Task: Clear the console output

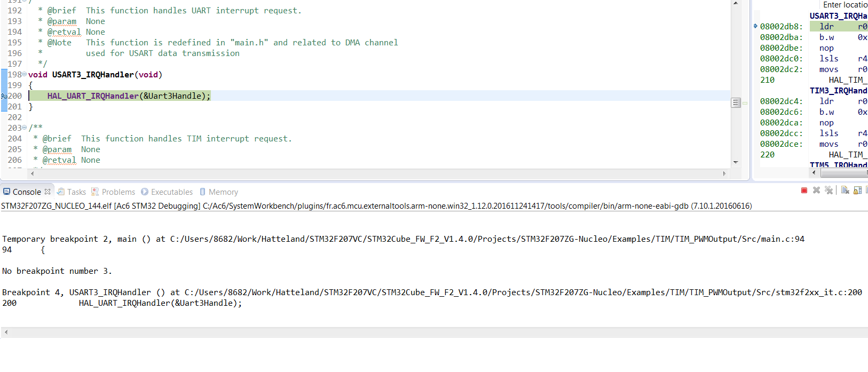Action: point(845,191)
